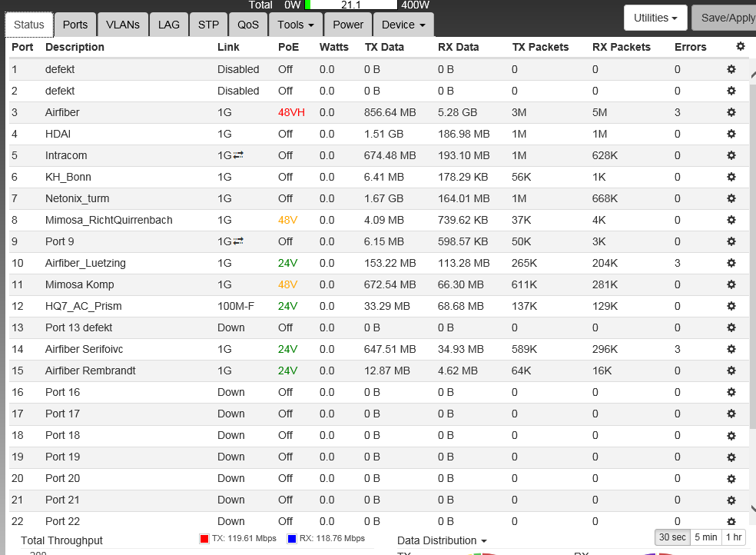Image resolution: width=756 pixels, height=555 pixels.
Task: Open gear settings for Intracom port
Action: click(731, 155)
